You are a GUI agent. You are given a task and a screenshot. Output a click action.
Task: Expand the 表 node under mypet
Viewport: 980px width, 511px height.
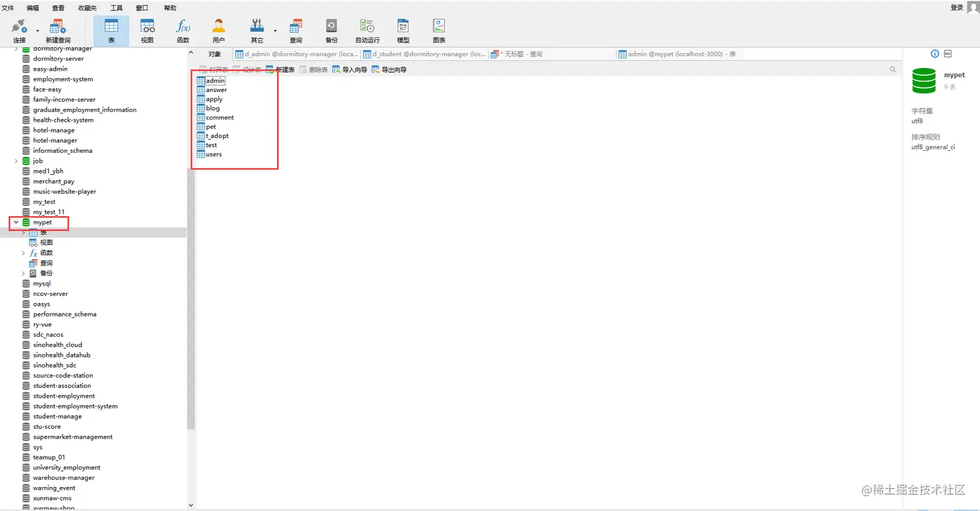point(24,233)
